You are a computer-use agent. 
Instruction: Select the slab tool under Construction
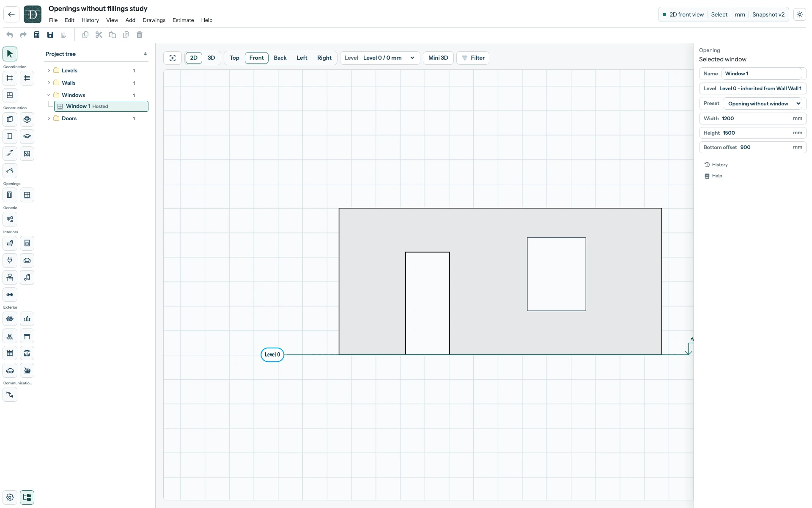pyautogui.click(x=27, y=136)
